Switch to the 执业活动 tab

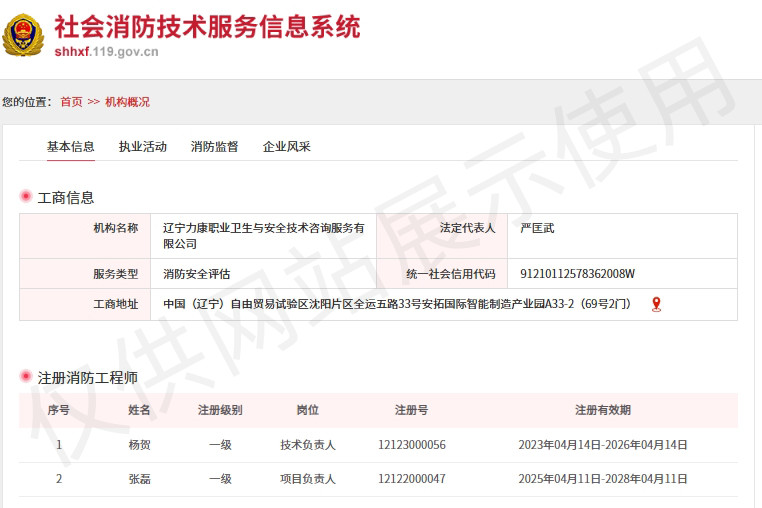coord(143,147)
